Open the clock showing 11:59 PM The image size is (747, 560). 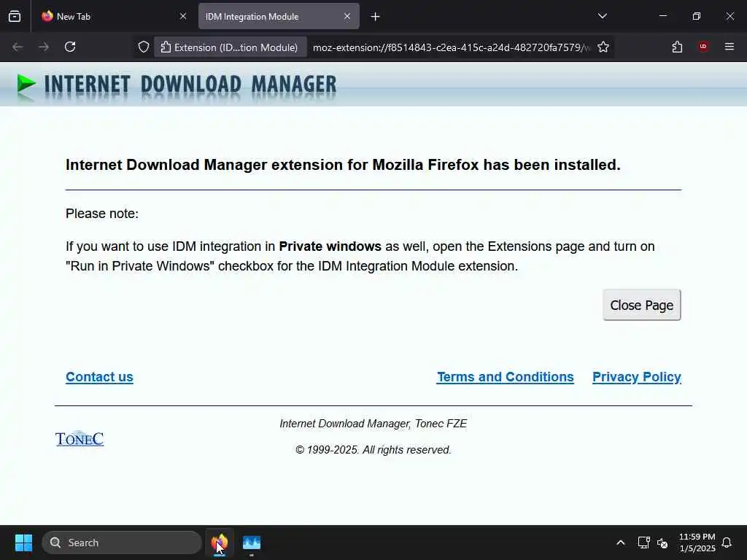coord(697,542)
